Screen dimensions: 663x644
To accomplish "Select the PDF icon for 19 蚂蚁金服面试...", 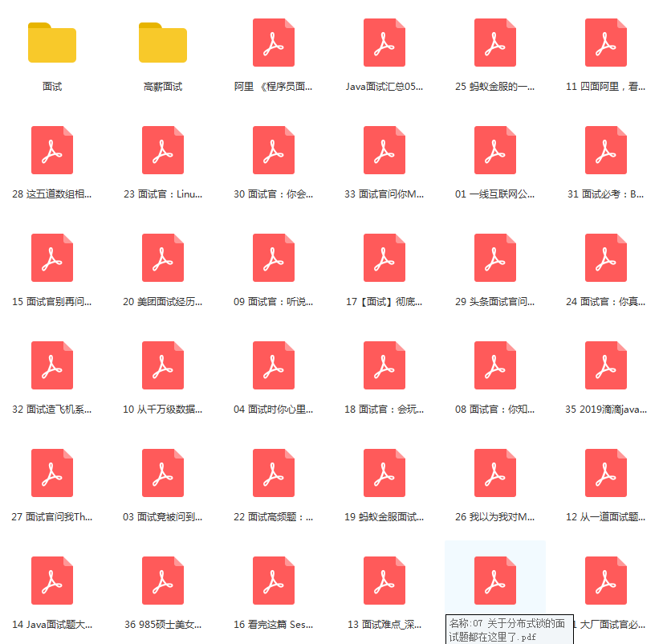I will click(x=384, y=473).
